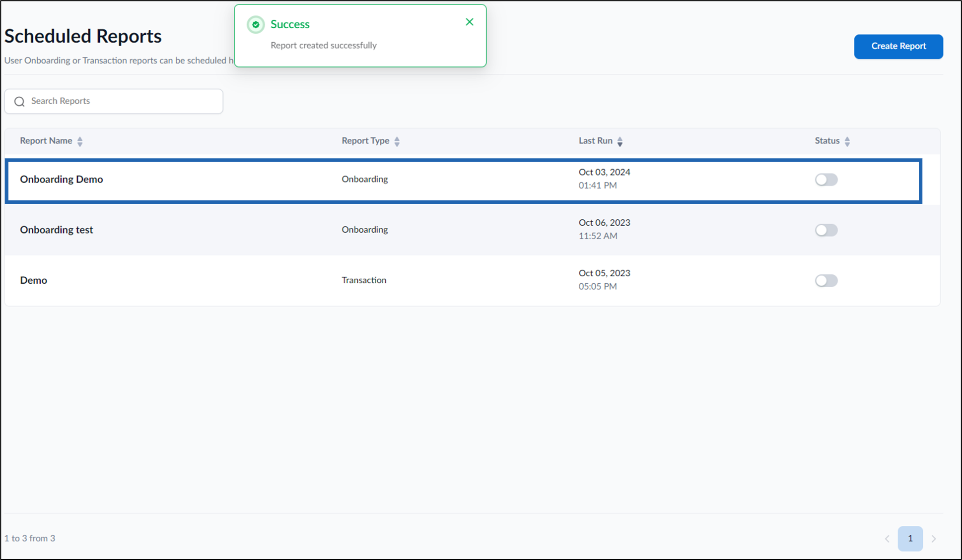Enable the Onboarding test report
Screen dimensions: 962x560
tap(826, 230)
